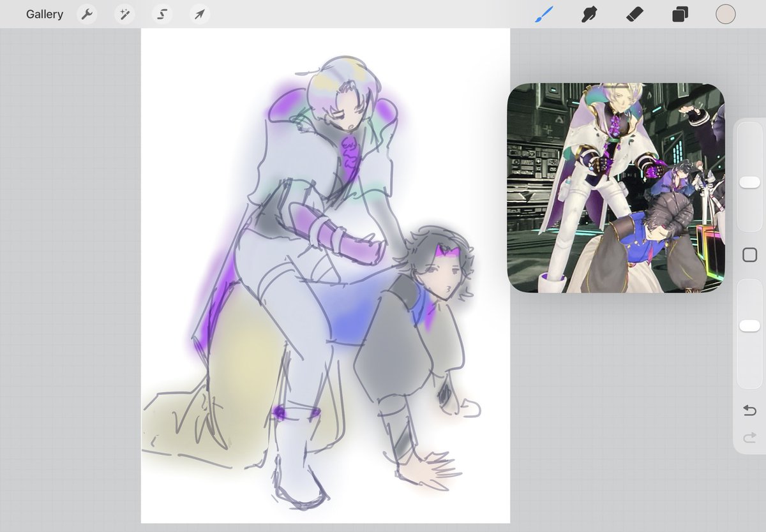
Task: Open the Adjustments magic wand menu
Action: tap(124, 14)
